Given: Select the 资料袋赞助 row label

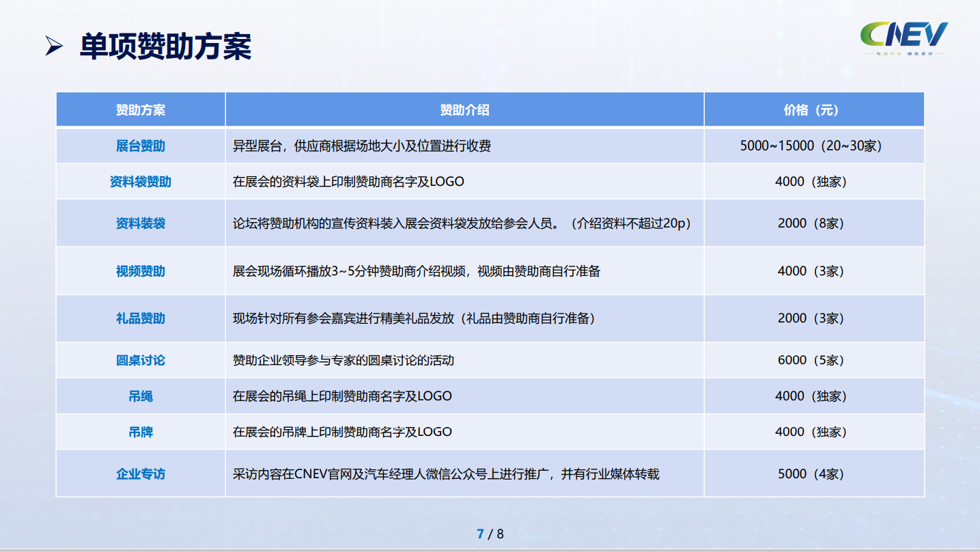Looking at the screenshot, I should [x=141, y=182].
